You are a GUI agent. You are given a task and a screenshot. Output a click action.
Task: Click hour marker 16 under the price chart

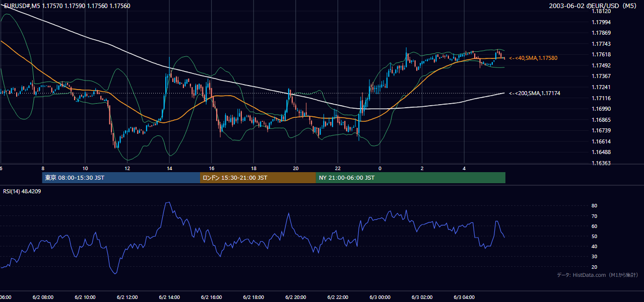tap(212, 168)
